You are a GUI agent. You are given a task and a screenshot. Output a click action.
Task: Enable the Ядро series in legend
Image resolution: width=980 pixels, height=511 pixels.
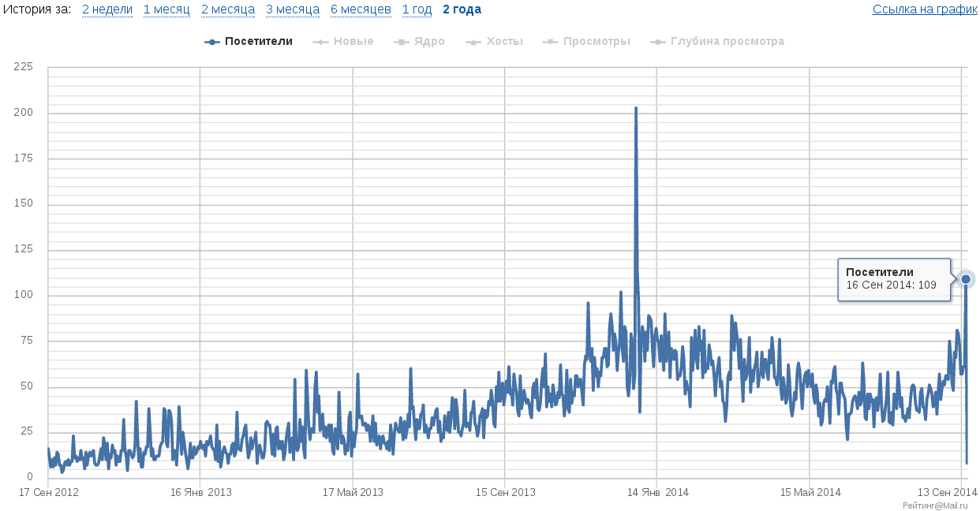(x=419, y=41)
